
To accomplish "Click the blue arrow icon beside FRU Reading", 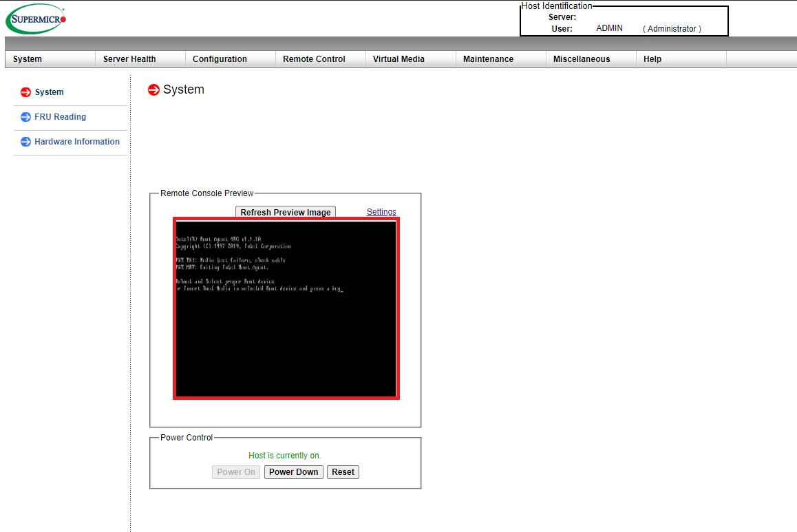I will [26, 117].
